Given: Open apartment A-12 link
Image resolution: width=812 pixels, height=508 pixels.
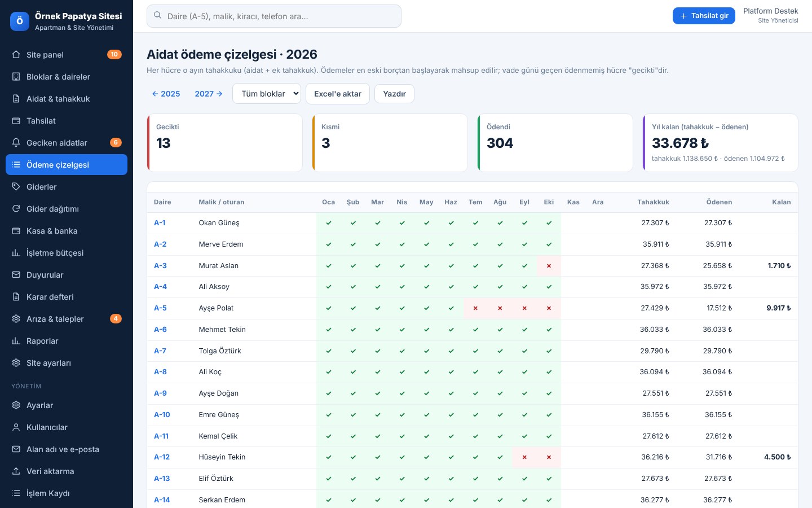Looking at the screenshot, I should (162, 457).
